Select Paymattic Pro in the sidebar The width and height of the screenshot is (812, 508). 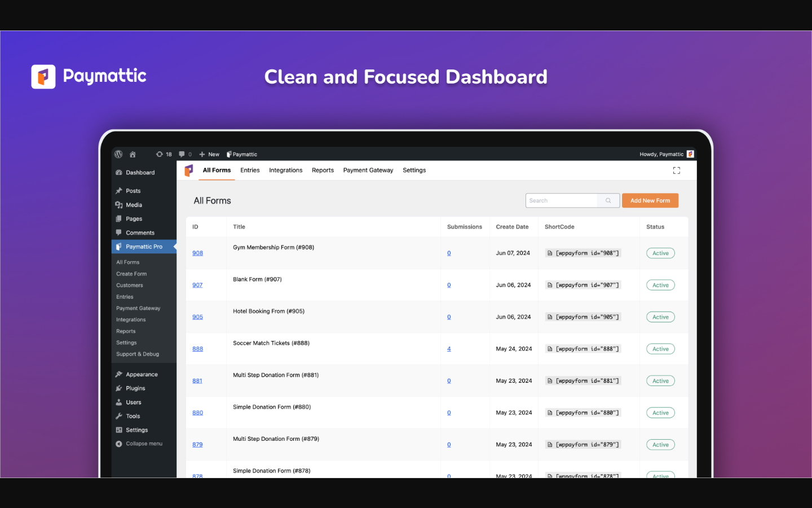pos(144,247)
